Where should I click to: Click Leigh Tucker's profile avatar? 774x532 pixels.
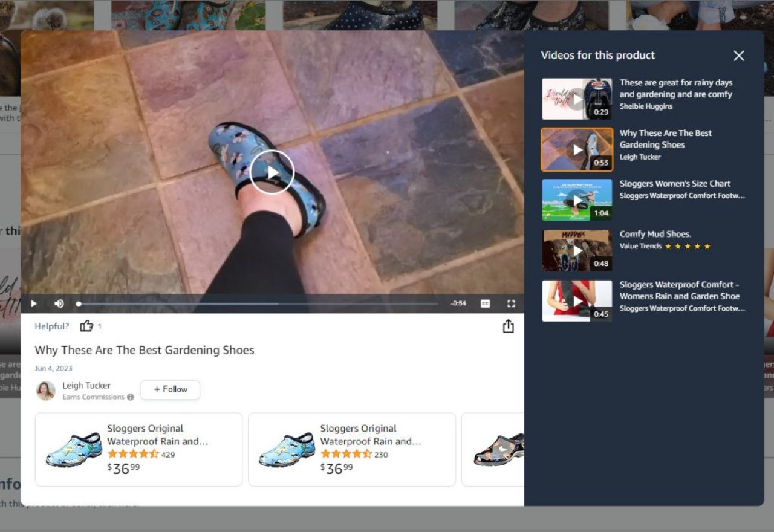[x=46, y=391]
